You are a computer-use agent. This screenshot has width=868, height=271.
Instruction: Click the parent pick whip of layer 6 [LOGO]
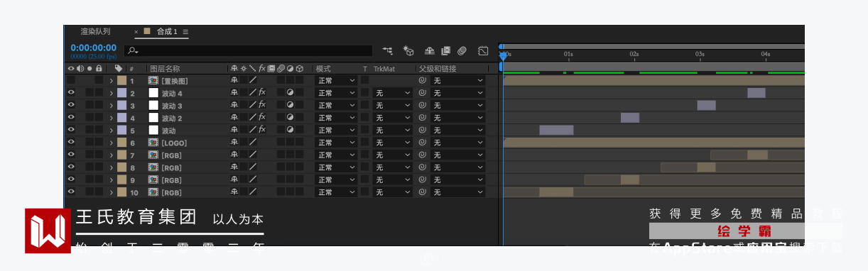click(422, 143)
